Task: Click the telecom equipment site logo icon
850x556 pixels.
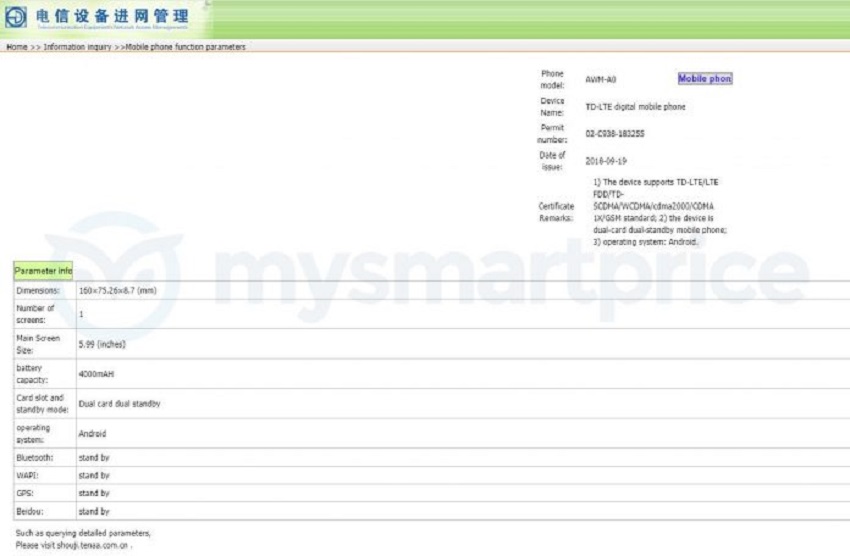Action: (x=16, y=16)
